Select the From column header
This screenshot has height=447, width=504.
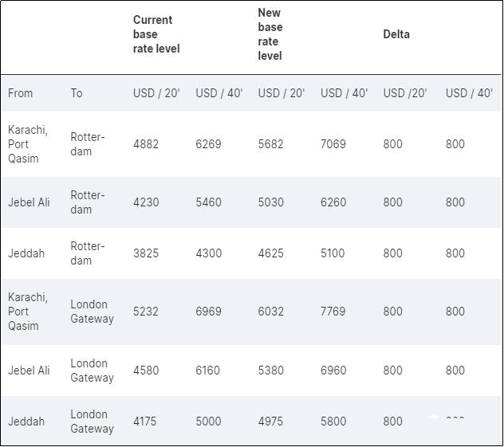[21, 93]
